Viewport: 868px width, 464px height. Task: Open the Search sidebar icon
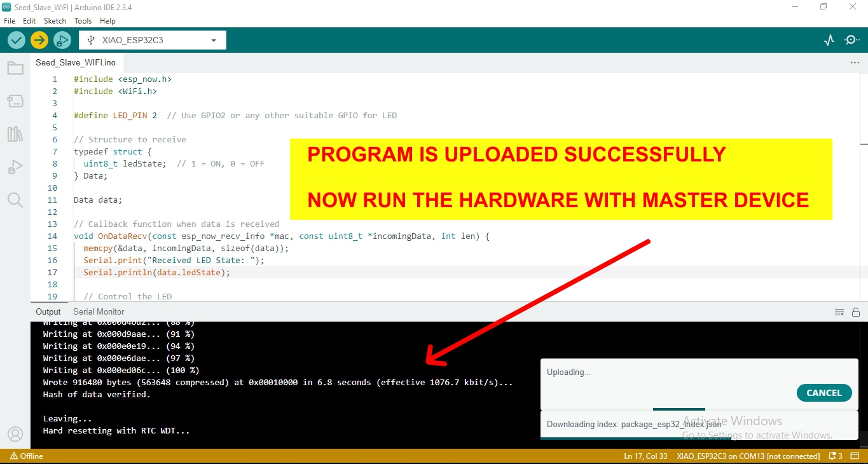tap(15, 201)
